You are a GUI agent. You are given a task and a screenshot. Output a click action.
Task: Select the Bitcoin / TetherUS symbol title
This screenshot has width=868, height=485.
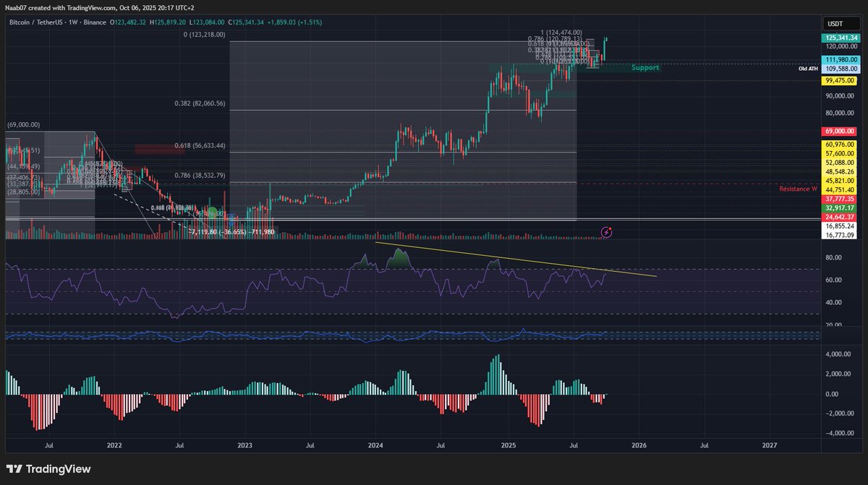pos(38,22)
